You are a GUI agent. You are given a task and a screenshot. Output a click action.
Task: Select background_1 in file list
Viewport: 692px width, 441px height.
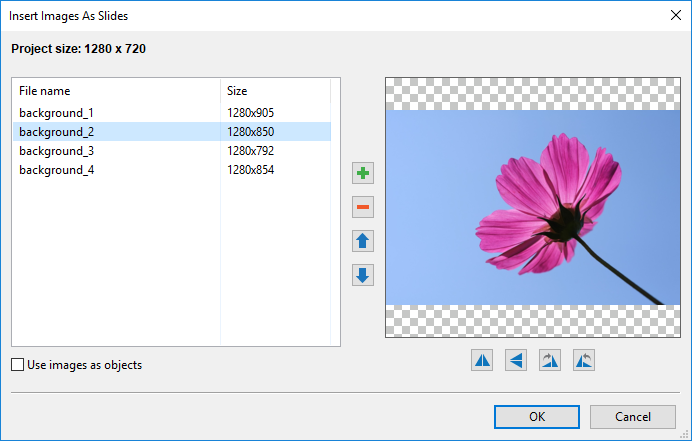click(56, 113)
